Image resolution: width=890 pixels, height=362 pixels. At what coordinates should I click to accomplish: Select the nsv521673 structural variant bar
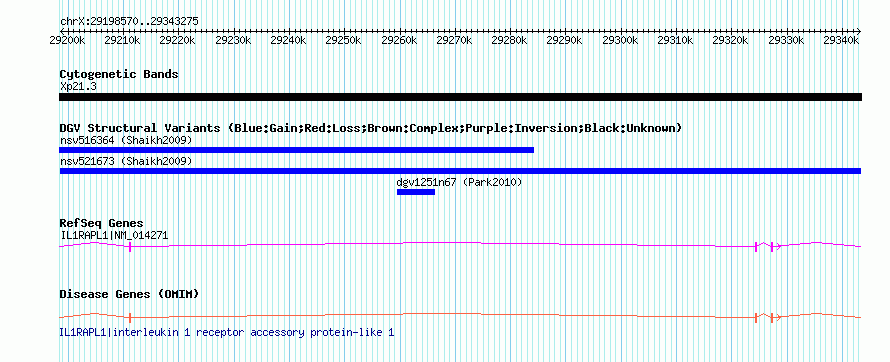460,171
